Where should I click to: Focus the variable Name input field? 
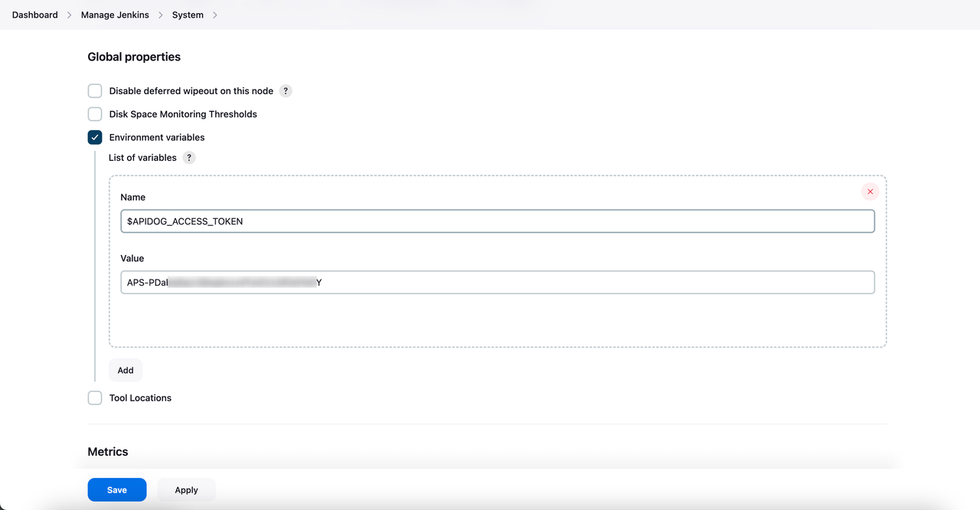point(498,221)
